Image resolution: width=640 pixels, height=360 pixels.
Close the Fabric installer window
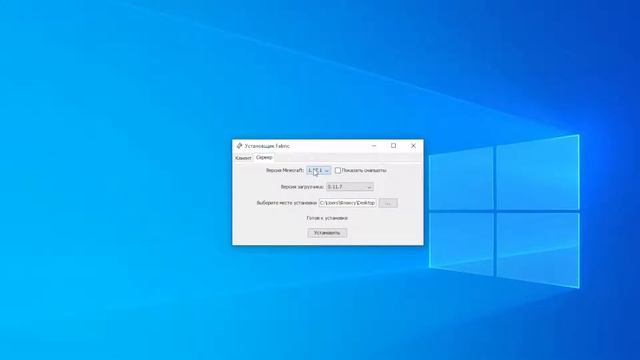pyautogui.click(x=413, y=146)
